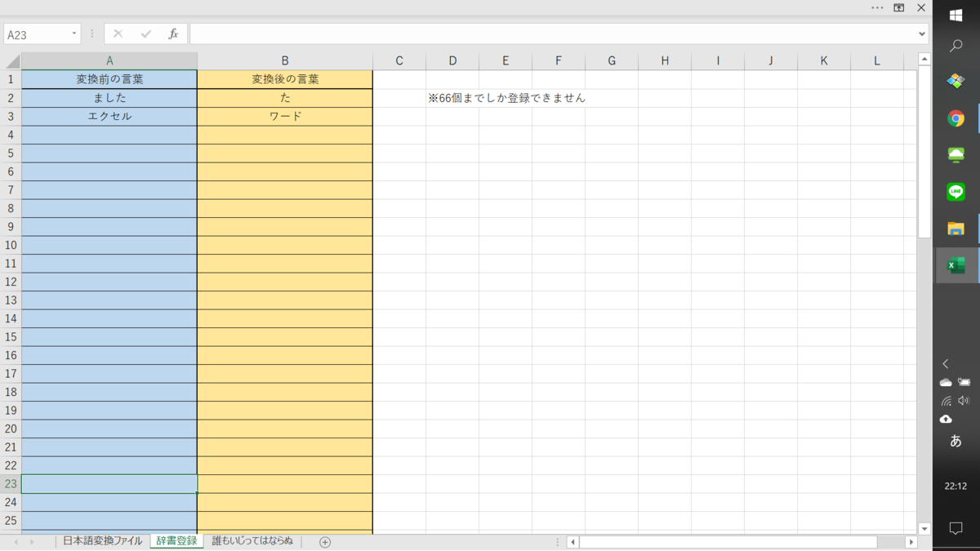Image resolution: width=980 pixels, height=551 pixels.
Task: Open the colorful diamond app in taskbar
Action: click(956, 82)
